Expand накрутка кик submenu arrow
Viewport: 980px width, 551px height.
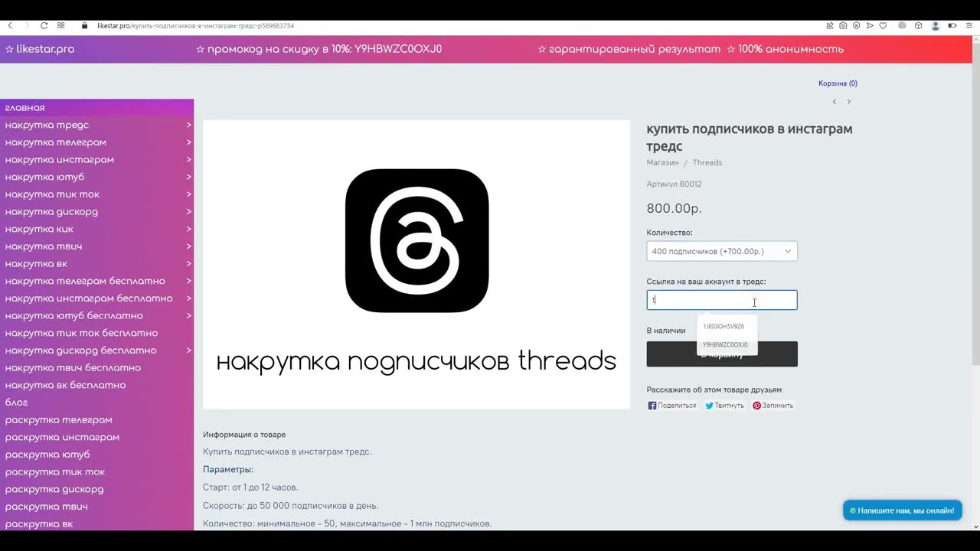[x=188, y=229]
